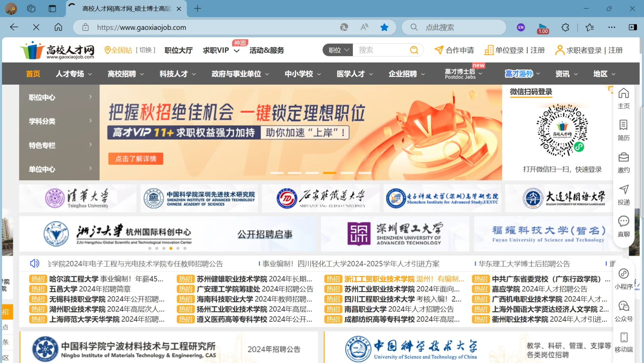Click 点击了解详情 banner button
This screenshot has width=644, height=363.
coord(136,159)
